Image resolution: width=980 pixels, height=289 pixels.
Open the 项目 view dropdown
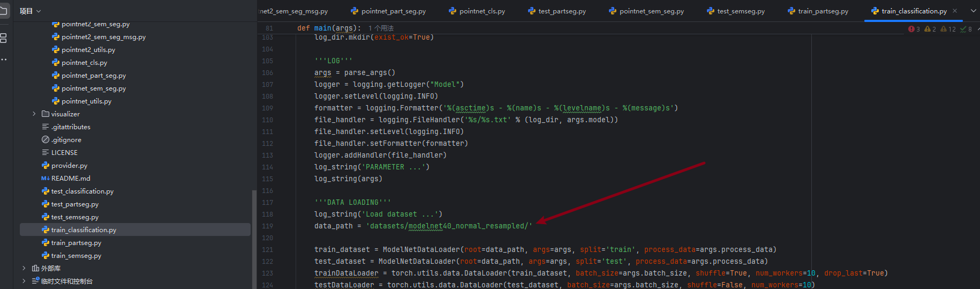click(31, 11)
